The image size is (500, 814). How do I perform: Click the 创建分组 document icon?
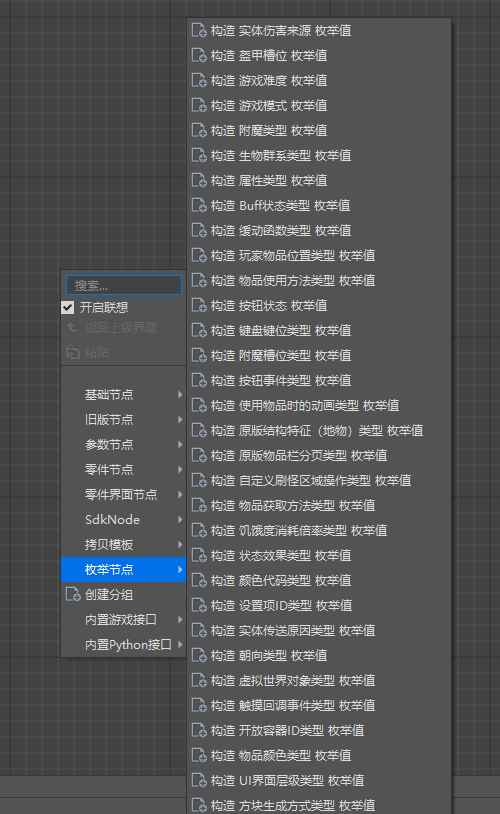73,594
